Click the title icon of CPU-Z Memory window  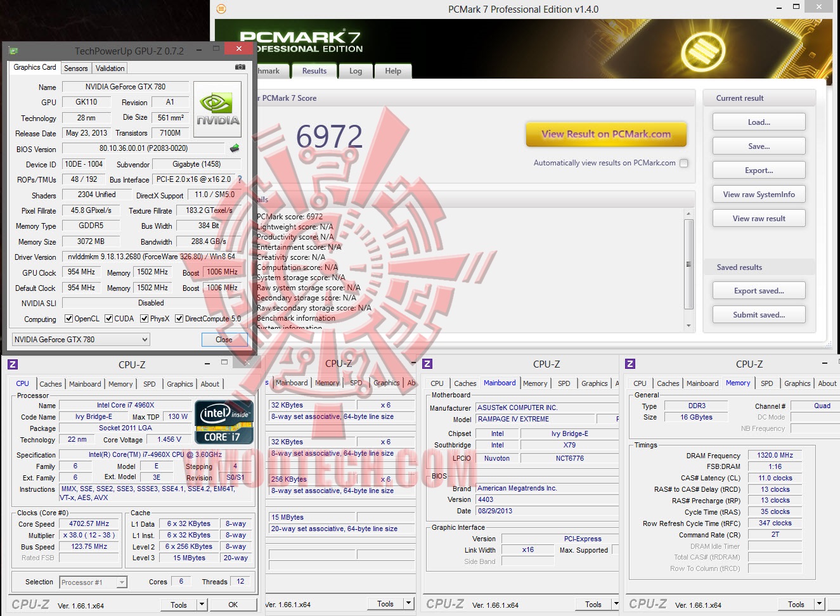630,364
